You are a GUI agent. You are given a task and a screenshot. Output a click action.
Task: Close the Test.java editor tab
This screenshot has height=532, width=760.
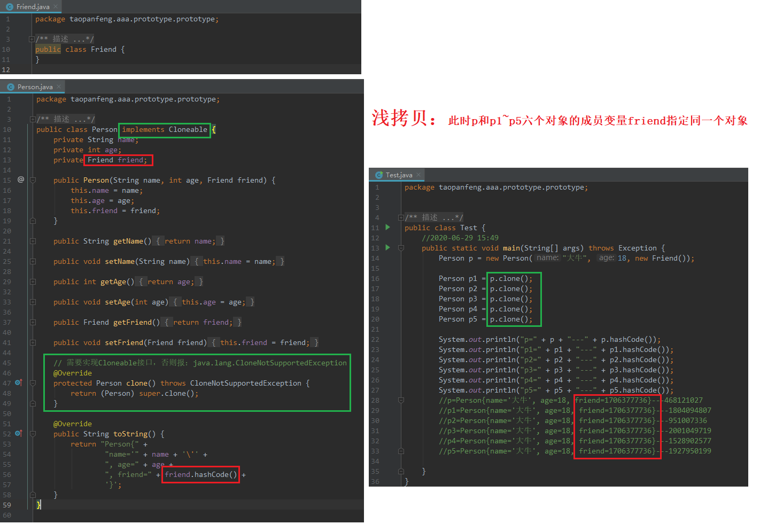(x=418, y=175)
